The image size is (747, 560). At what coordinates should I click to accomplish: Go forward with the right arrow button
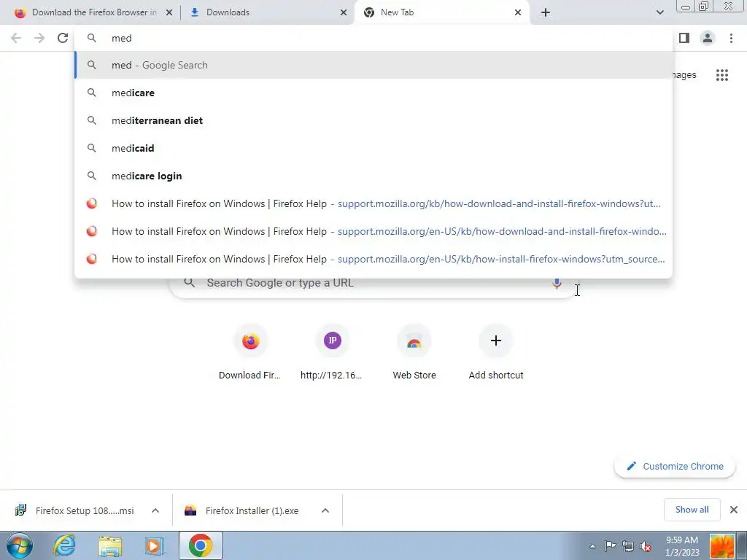tap(39, 38)
